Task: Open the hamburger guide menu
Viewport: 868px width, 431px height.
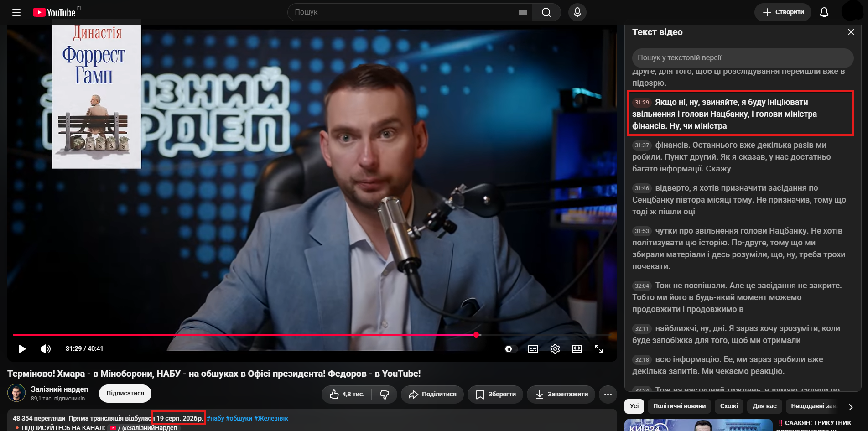Action: coord(16,12)
